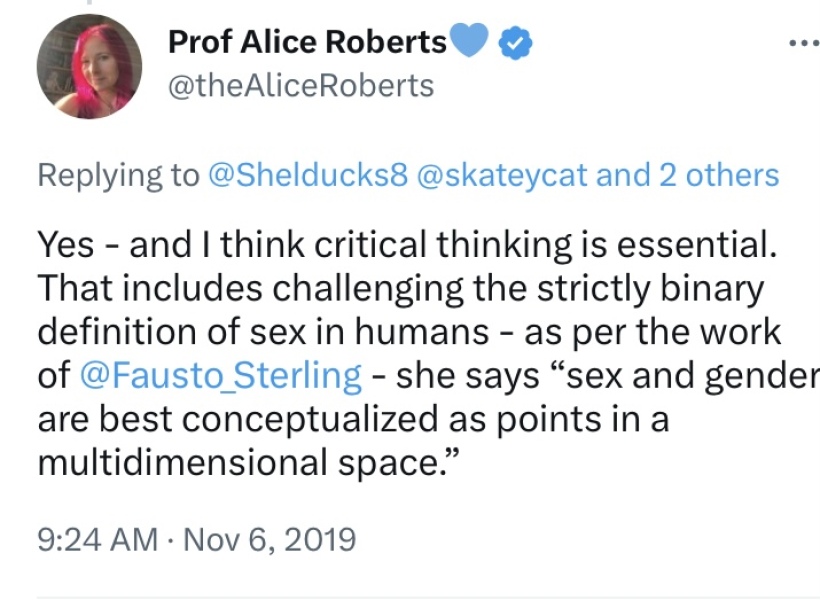
Task: Open the Prof Alice Roberts display name
Action: (307, 42)
